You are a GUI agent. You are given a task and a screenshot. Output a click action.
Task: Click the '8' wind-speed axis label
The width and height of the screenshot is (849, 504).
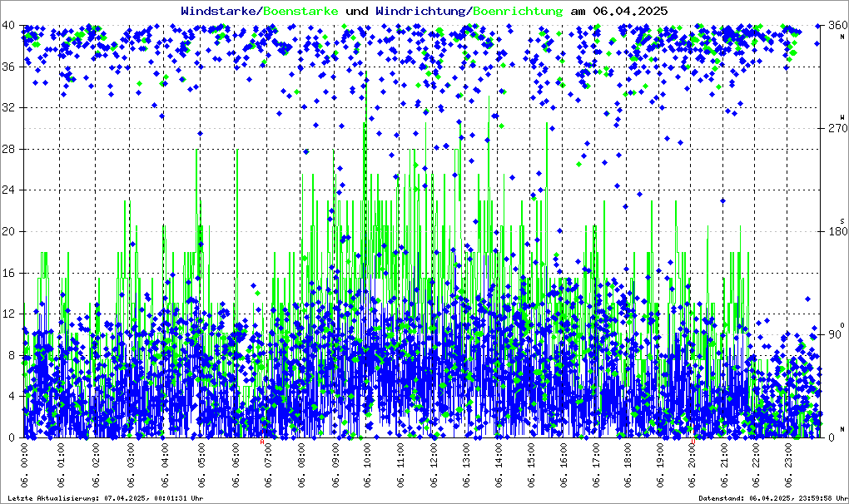coord(12,355)
